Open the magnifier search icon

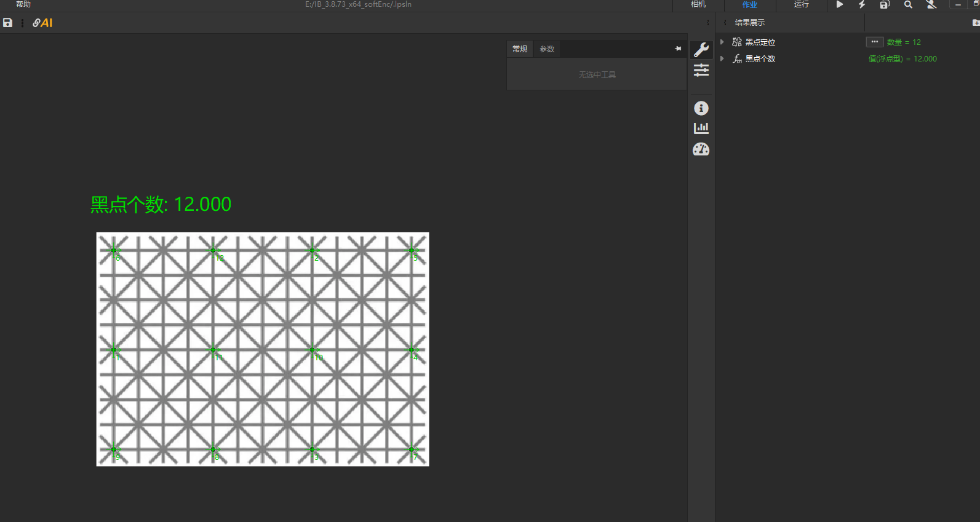[x=908, y=4]
